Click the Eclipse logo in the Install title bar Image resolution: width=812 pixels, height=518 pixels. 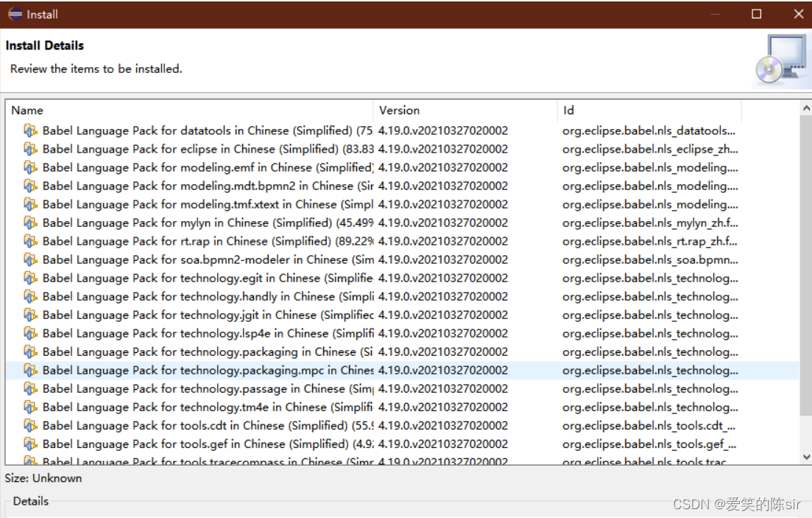tap(15, 14)
